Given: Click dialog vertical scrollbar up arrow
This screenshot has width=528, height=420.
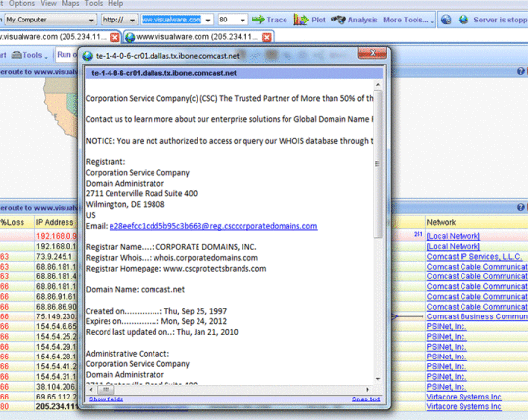Looking at the screenshot, I should point(378,85).
